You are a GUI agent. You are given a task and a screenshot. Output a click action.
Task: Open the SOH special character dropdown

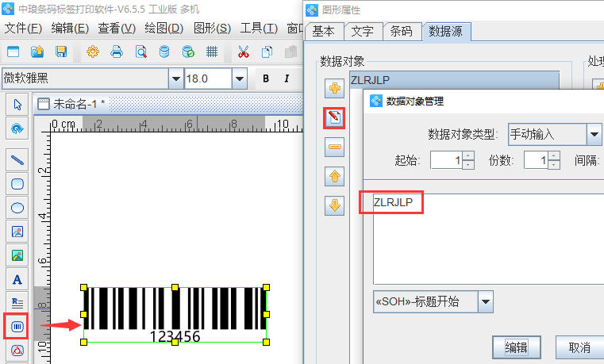click(486, 301)
